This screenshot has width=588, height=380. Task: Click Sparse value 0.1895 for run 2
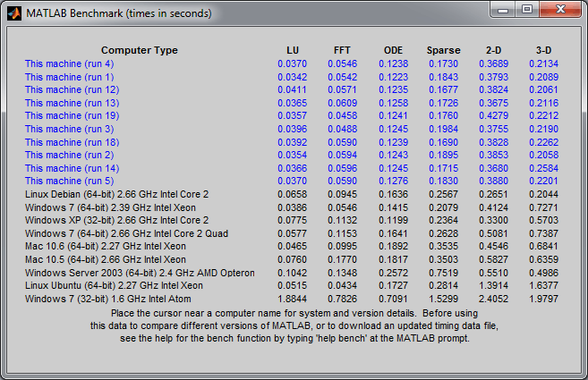tap(443, 156)
